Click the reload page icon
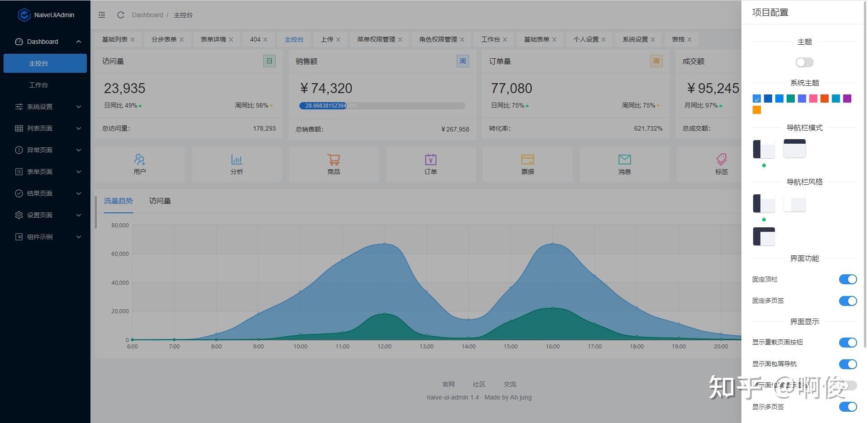 click(x=121, y=15)
